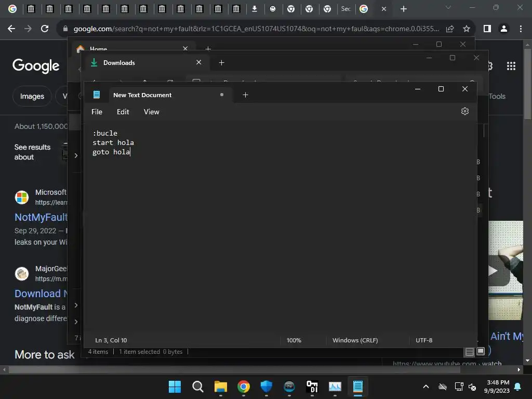
Task: Open Chrome tab search dropdown chevron
Action: pos(448,7)
